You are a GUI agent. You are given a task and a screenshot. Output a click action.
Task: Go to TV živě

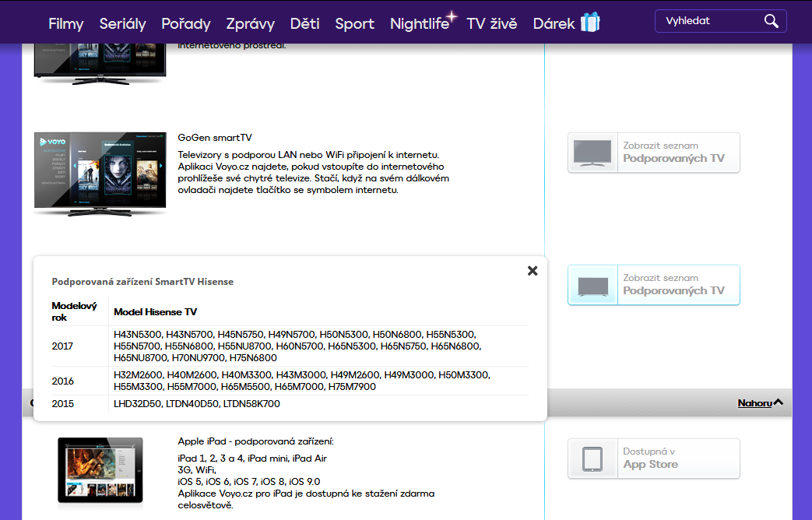[492, 24]
